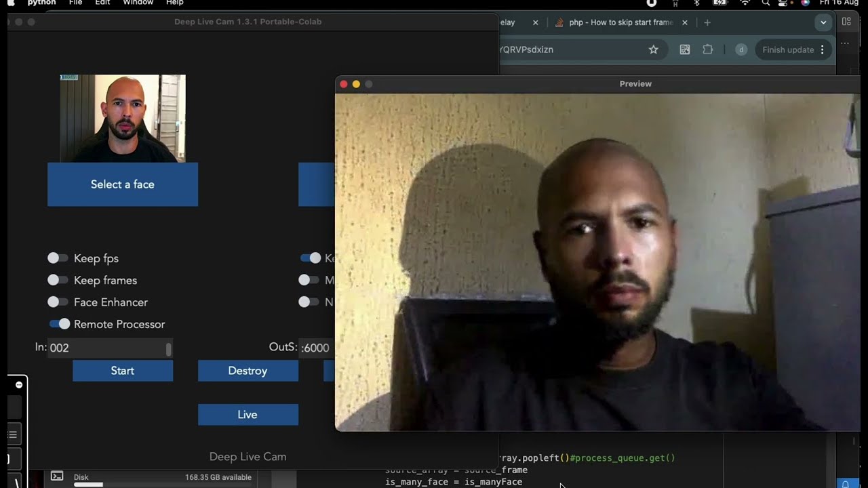The width and height of the screenshot is (868, 488).
Task: Open Spotlight search magnifier icon
Action: tap(766, 3)
